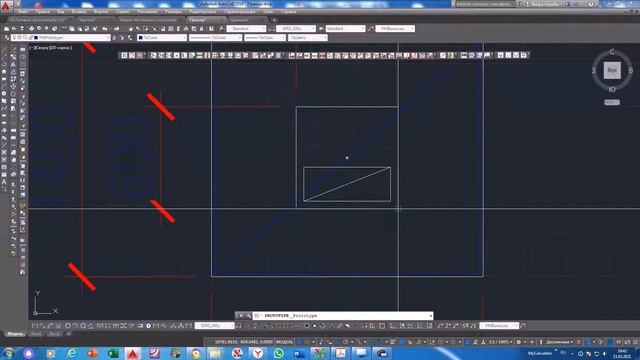Image resolution: width=640 pixels, height=360 pixels.
Task: Open PowerPoint from the taskbar
Action: (x=92, y=353)
